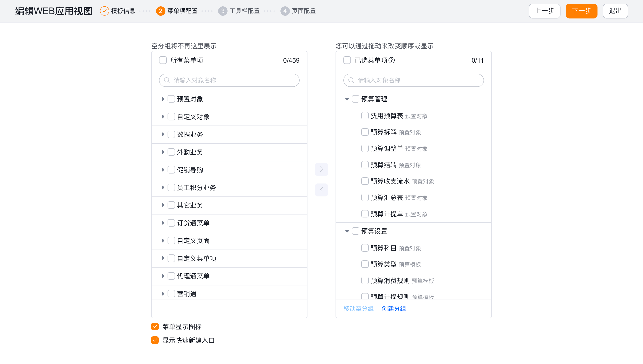Click the 移动至分组 link
The width and height of the screenshot is (643, 364).
[x=358, y=309]
